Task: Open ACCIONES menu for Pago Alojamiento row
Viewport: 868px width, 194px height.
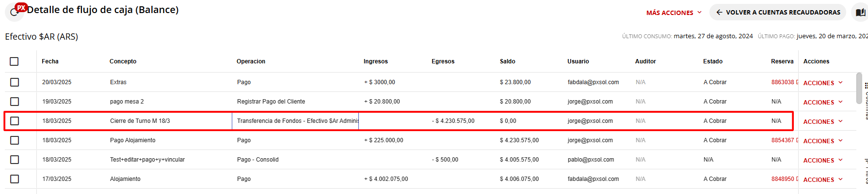Action: pyautogui.click(x=822, y=141)
